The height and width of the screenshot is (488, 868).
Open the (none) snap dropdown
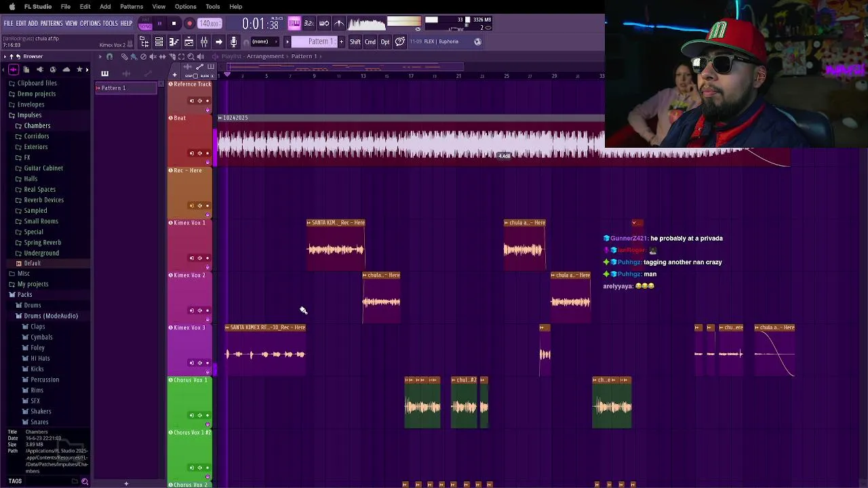(264, 42)
